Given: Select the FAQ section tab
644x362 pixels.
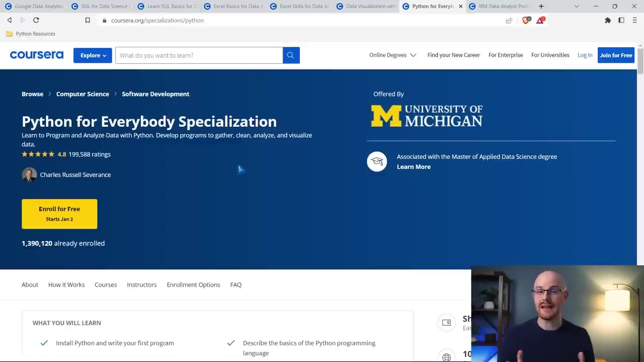Looking at the screenshot, I should [x=236, y=285].
